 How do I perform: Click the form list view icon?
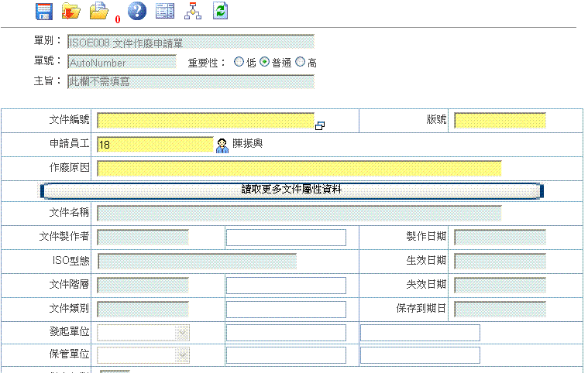coord(164,11)
